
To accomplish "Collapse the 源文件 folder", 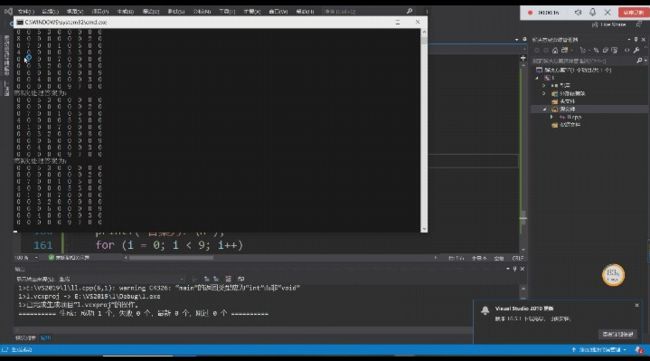I will coord(544,109).
